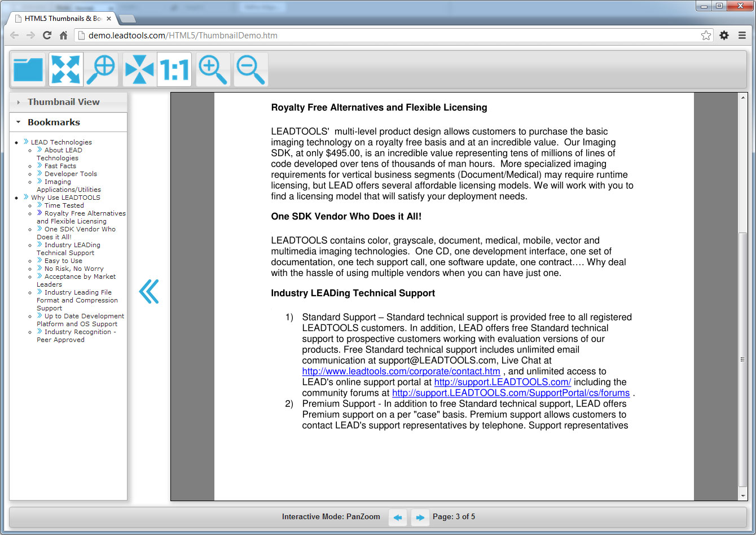Open a new browser tab
This screenshot has height=535, width=756.
(128, 19)
